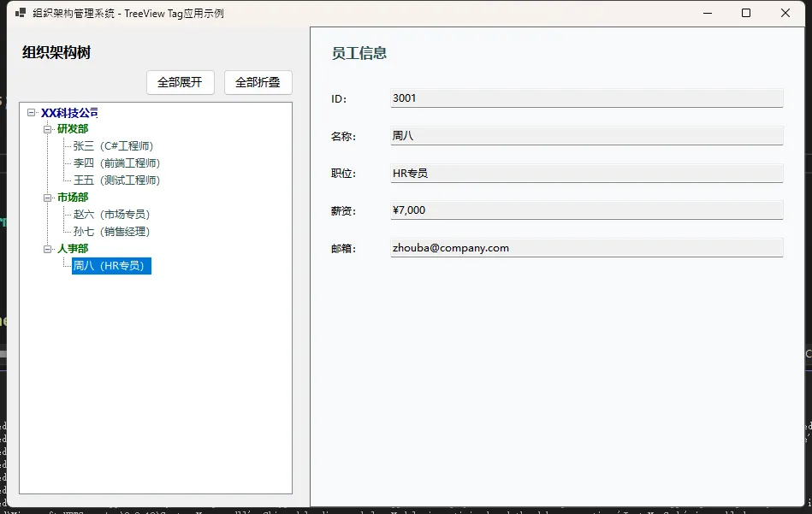Screen dimensions: 812x514
Task: Collapse the 研发部 department node
Action: pyautogui.click(x=48, y=129)
